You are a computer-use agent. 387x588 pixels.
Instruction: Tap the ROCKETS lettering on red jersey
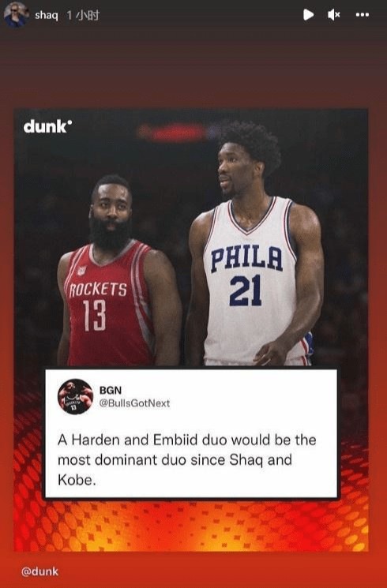[99, 290]
